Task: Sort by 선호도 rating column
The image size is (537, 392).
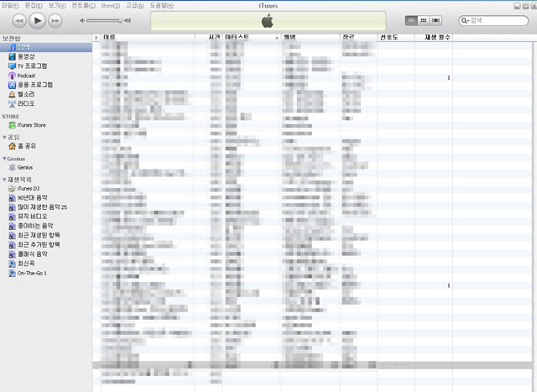Action: (396, 37)
